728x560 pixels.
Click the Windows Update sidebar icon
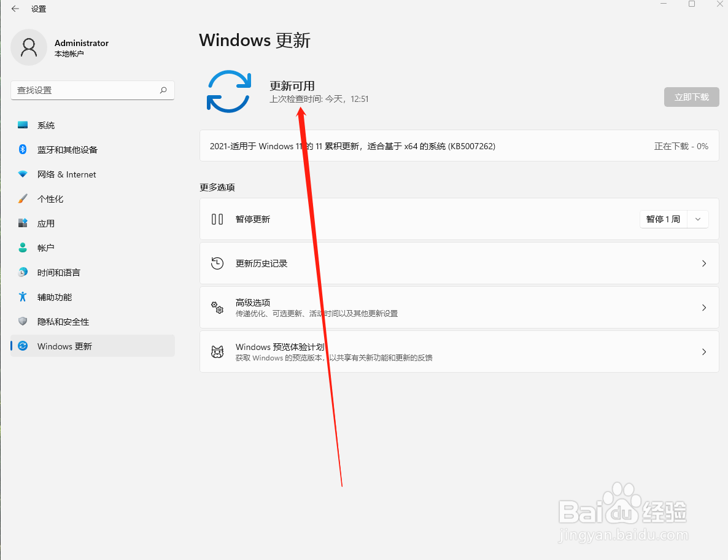coord(23,346)
